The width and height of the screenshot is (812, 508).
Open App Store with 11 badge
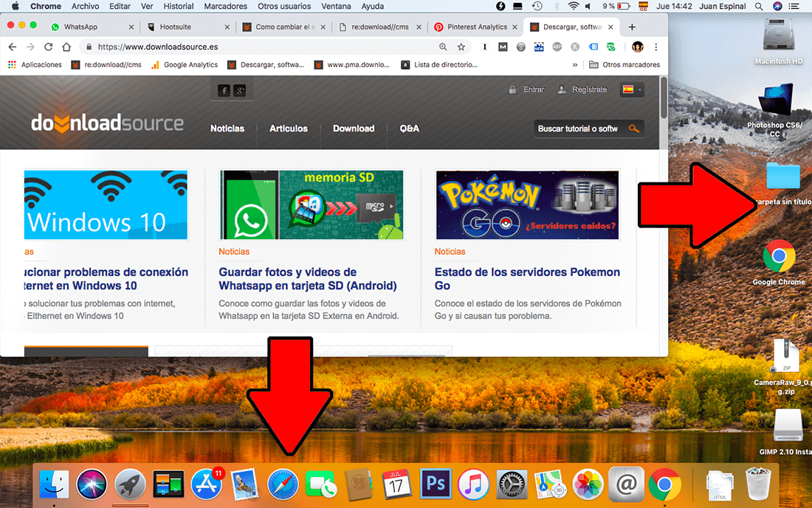(x=207, y=484)
